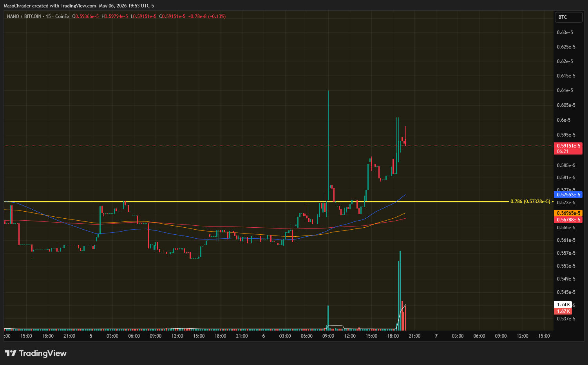Click the day 7 marker on time axis

point(436,336)
